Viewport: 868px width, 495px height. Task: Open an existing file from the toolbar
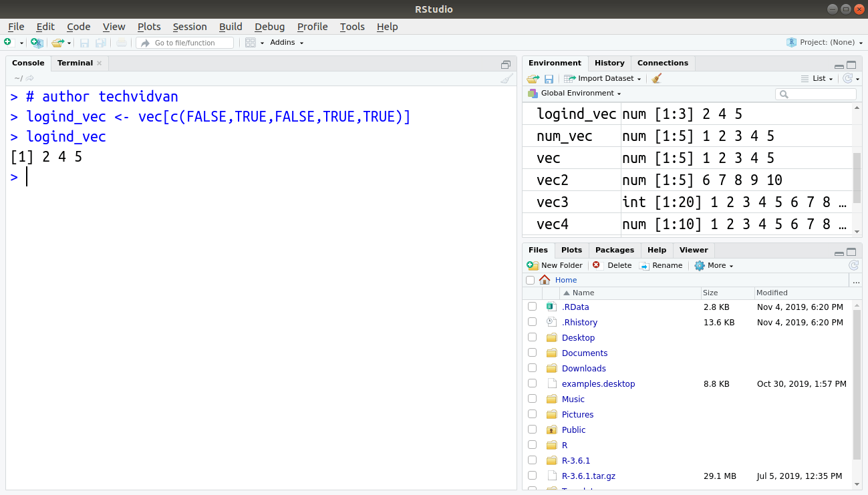[x=57, y=41]
